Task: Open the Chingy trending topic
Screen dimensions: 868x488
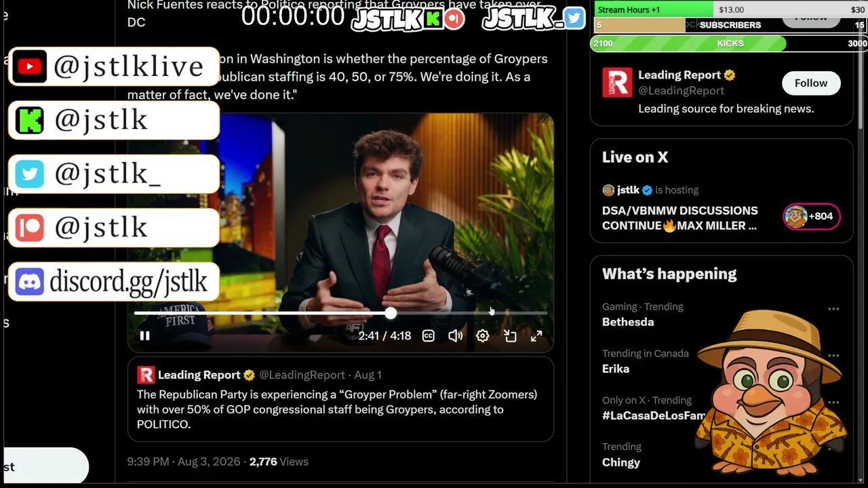Action: click(621, 462)
